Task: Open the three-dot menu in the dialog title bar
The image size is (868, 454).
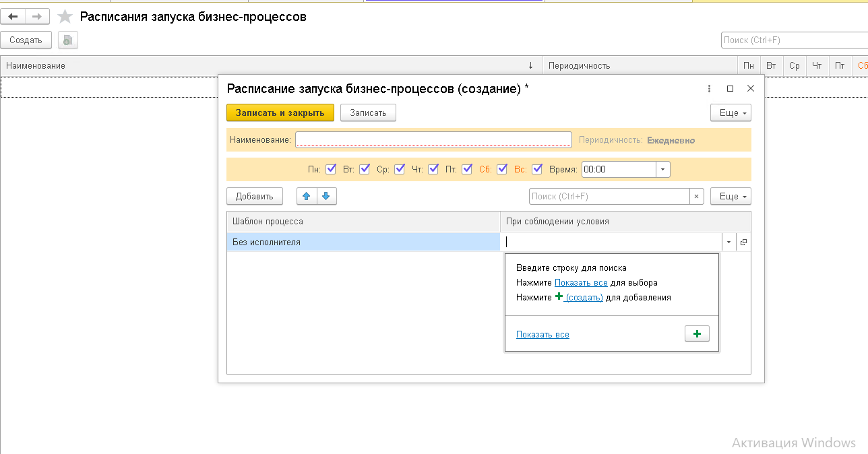Action: point(709,88)
